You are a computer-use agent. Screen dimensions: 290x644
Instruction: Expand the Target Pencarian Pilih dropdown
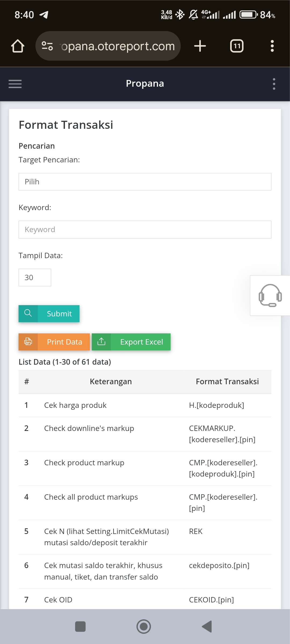(x=145, y=182)
